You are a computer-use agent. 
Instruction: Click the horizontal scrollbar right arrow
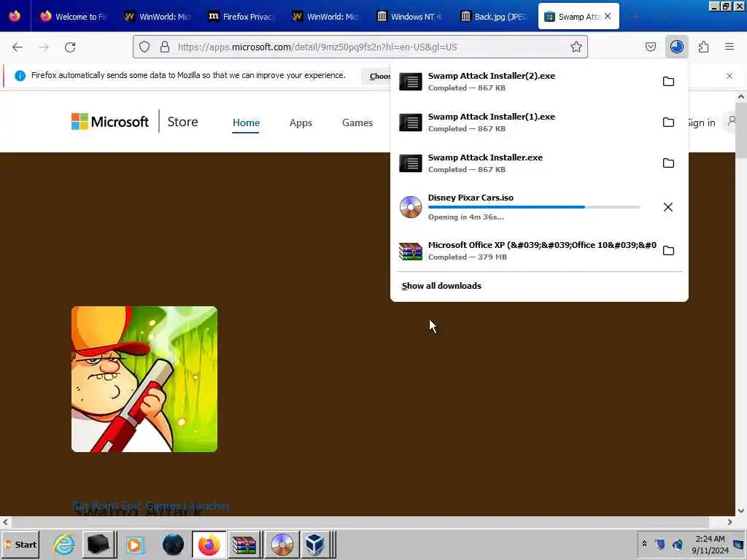[729, 522]
